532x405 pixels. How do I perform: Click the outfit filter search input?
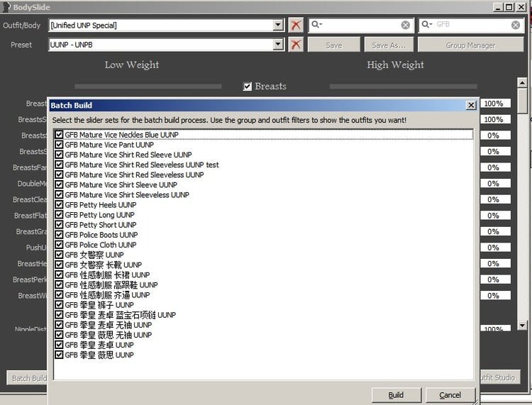(361, 25)
